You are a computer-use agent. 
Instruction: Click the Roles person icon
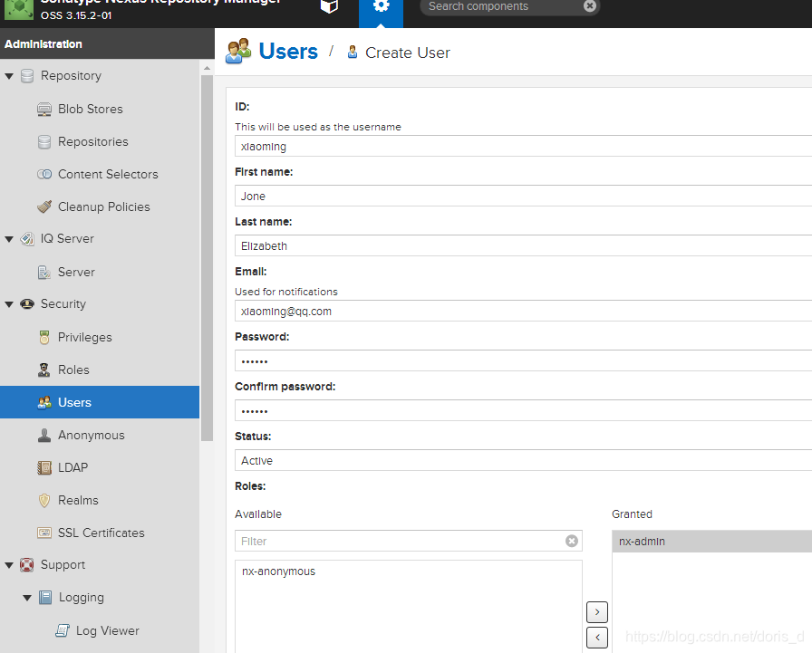point(44,370)
